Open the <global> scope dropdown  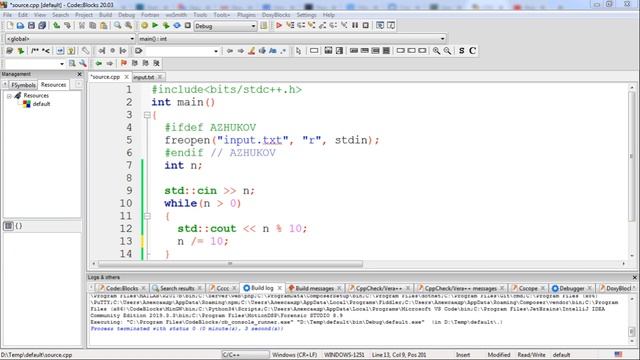click(x=70, y=39)
